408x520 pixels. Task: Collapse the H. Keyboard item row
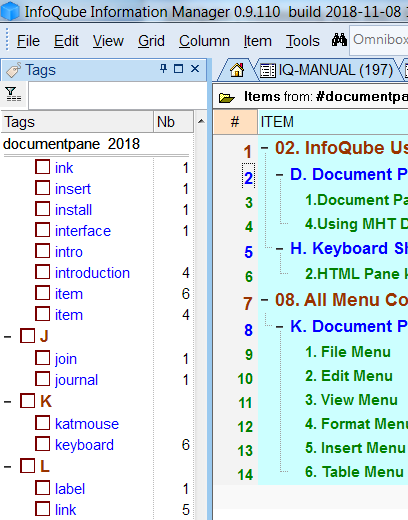coord(280,249)
